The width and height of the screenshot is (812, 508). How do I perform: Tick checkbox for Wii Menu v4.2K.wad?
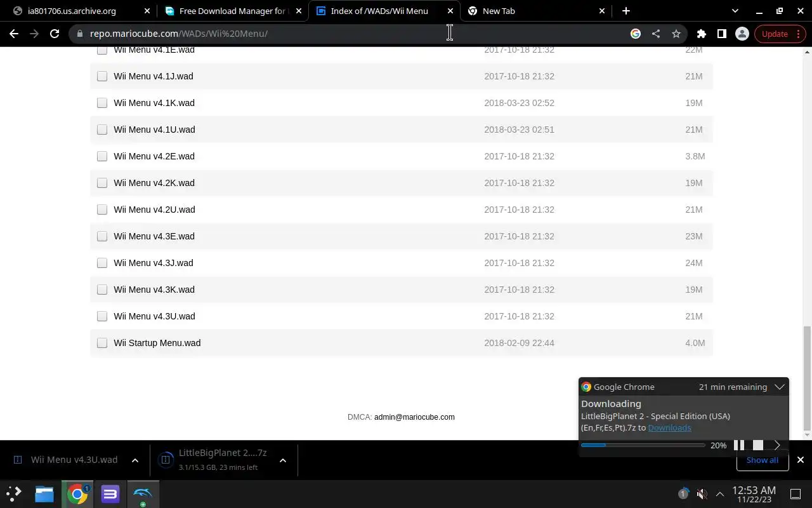[102, 183]
